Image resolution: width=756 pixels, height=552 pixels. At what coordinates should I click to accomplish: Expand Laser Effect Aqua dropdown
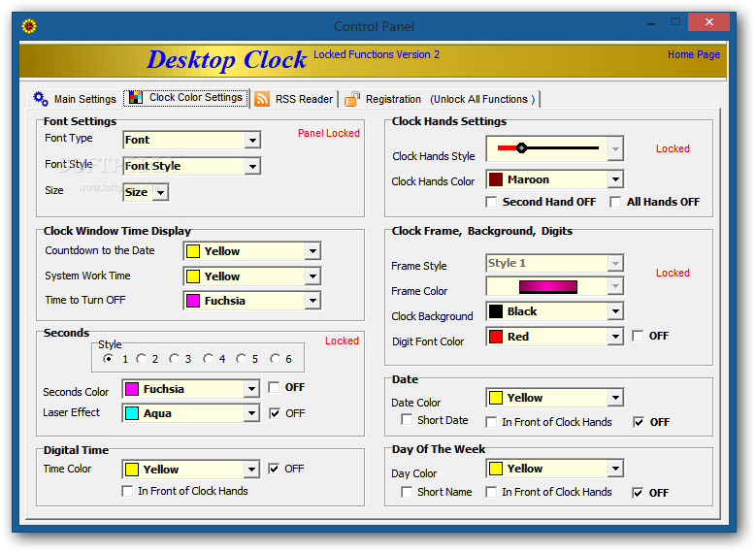click(x=251, y=413)
